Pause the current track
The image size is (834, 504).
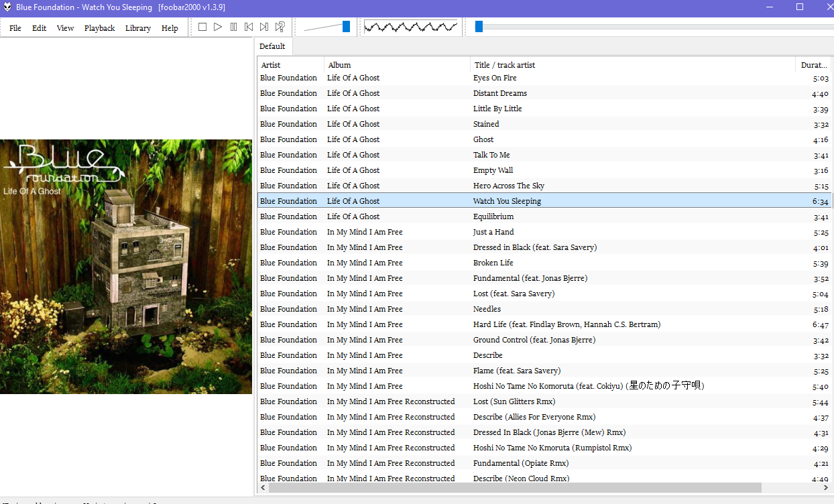tap(233, 27)
